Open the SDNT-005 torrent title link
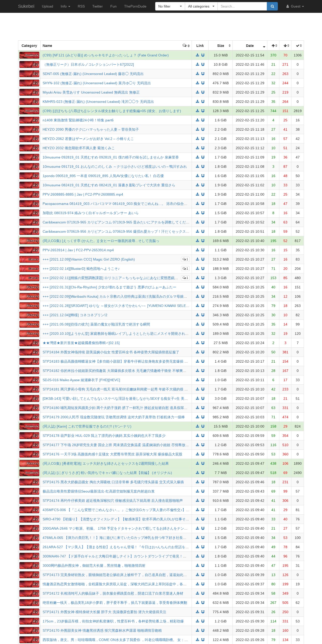This screenshot has height=644, width=322. coord(93,74)
